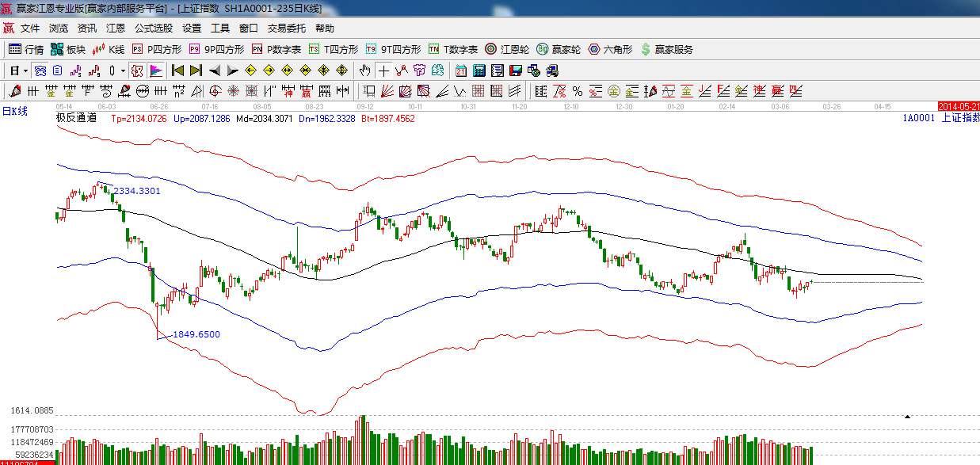
Task: Open the 赢家服务 dollar sign service
Action: tap(666, 49)
